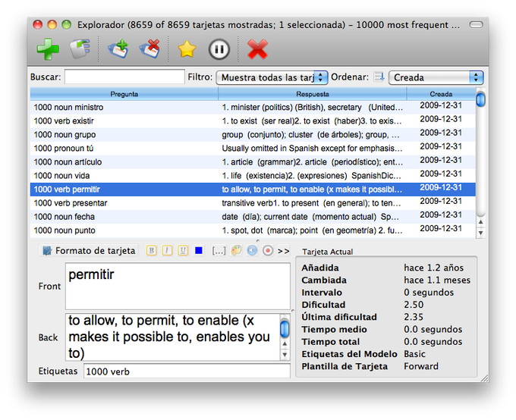
Task: Select the row 1000 noun ministro
Action: tap(253, 107)
